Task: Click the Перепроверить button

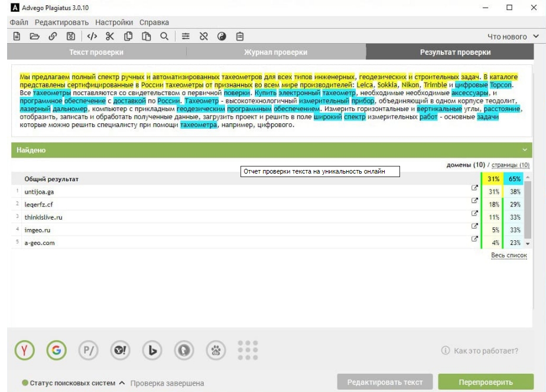Action: (486, 383)
